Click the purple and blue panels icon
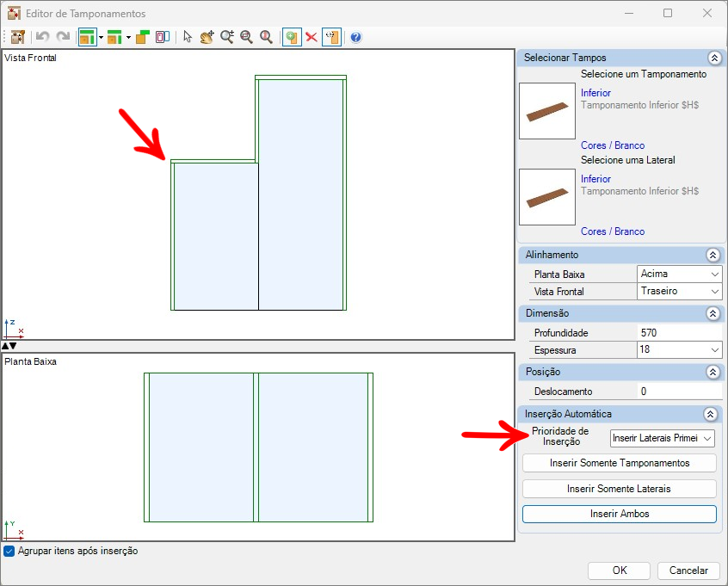728x586 pixels. point(162,37)
